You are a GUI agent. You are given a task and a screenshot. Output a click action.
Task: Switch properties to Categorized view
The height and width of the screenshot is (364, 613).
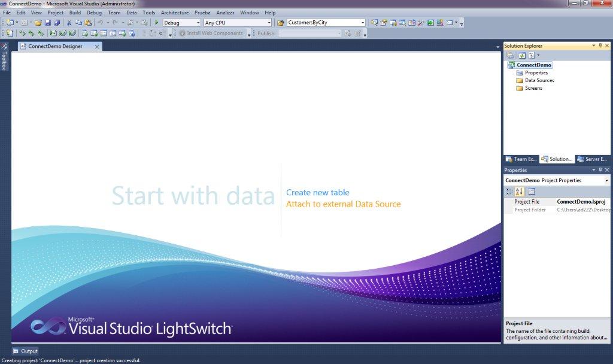[x=509, y=192]
